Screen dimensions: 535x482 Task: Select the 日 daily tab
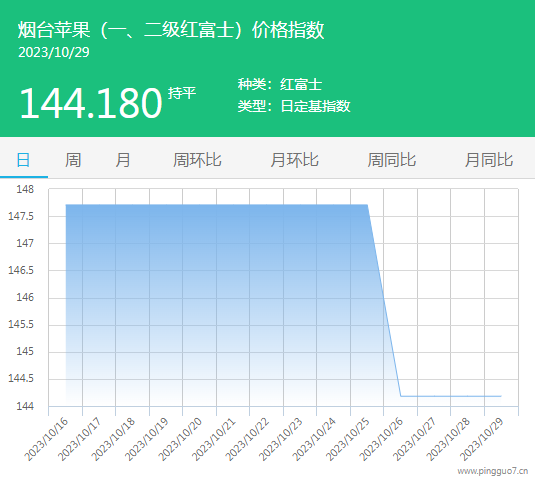[x=24, y=160]
